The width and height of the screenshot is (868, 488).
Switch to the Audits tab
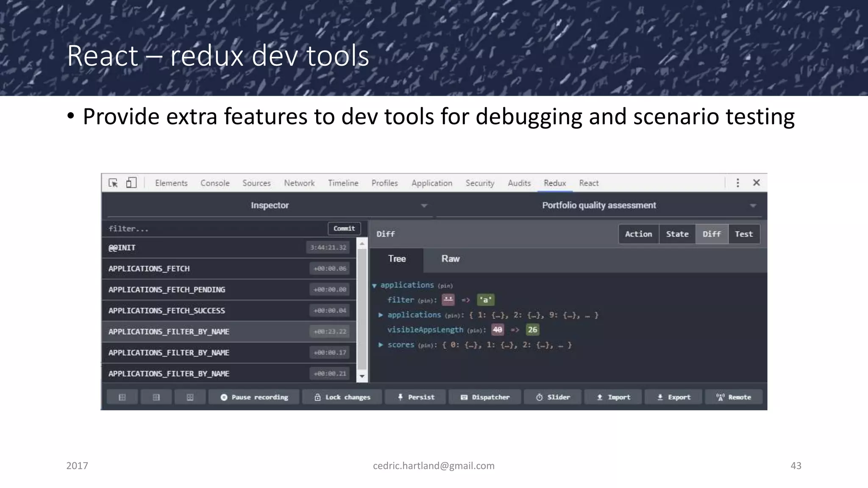pyautogui.click(x=519, y=183)
